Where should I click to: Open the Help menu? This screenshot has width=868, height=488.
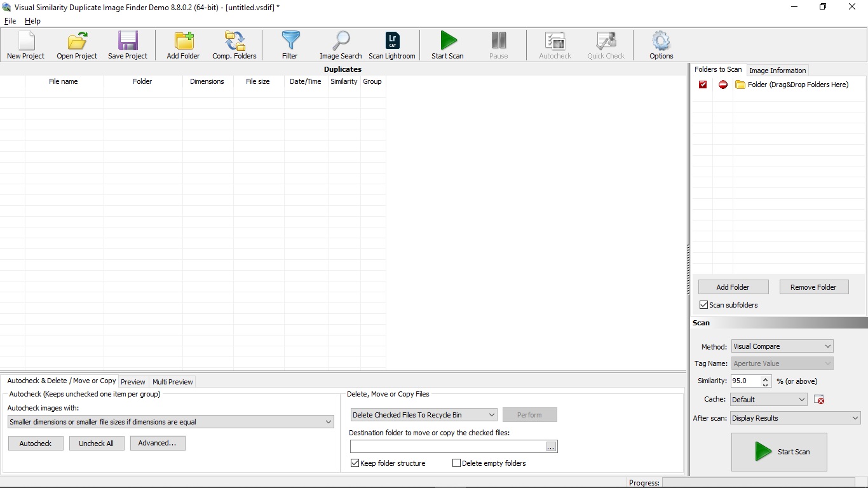32,21
